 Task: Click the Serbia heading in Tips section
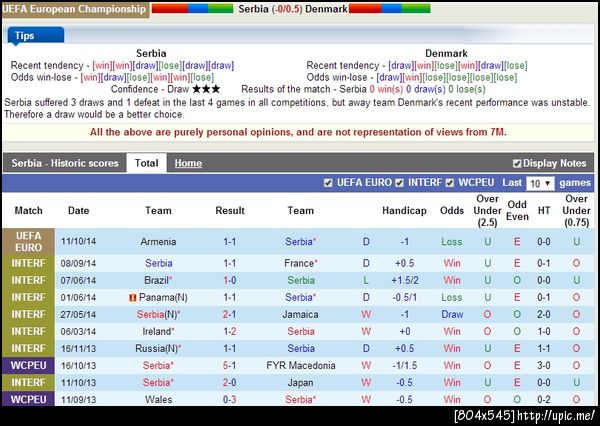[x=151, y=53]
